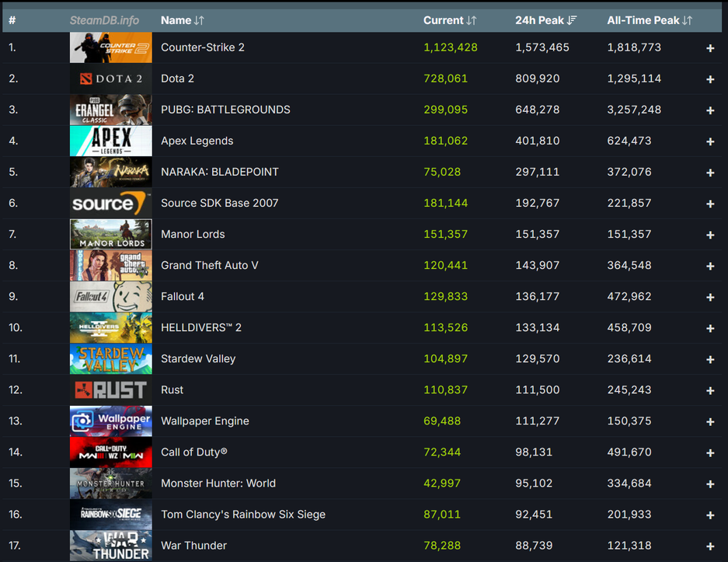The height and width of the screenshot is (562, 728).
Task: Open the Stardew Valley logo thumbnail
Action: point(110,358)
